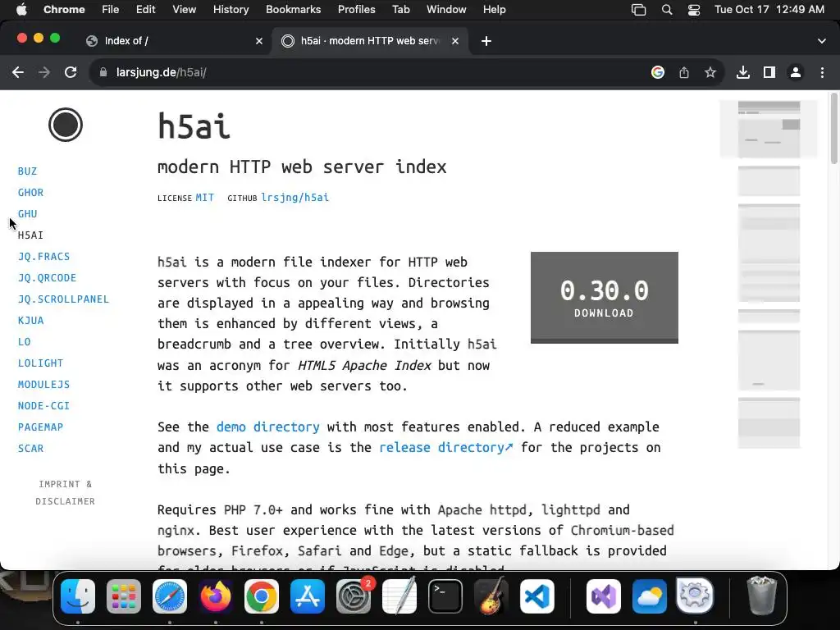
Task: Open the JQ.SCROLLPANEL project link
Action: (x=63, y=299)
